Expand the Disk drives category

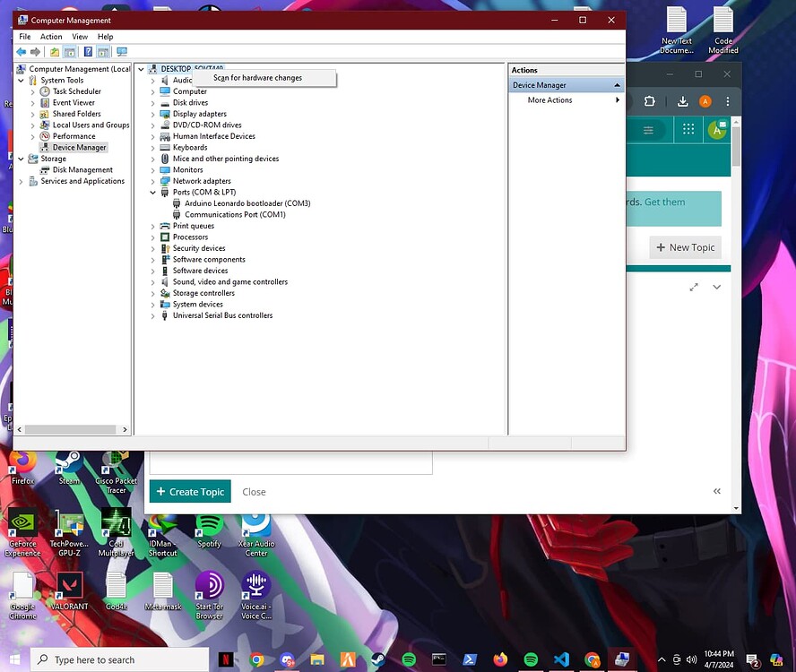(154, 102)
